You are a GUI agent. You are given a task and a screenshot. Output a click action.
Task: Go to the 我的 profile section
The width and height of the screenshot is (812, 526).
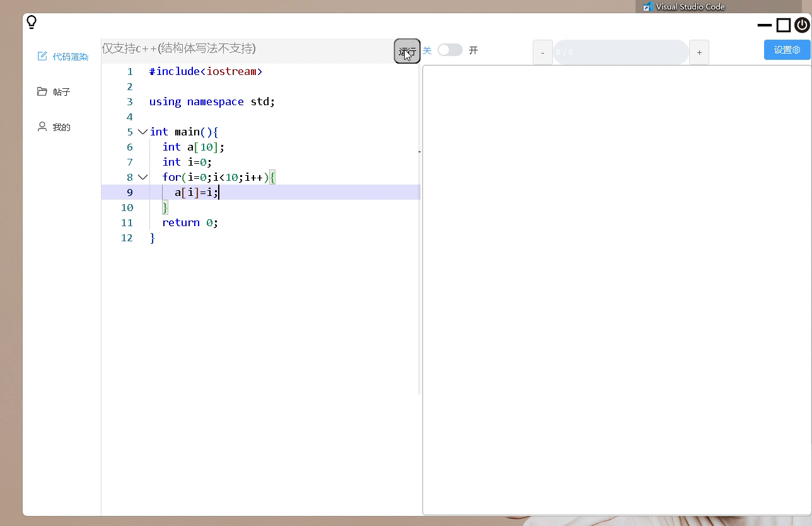coord(54,127)
